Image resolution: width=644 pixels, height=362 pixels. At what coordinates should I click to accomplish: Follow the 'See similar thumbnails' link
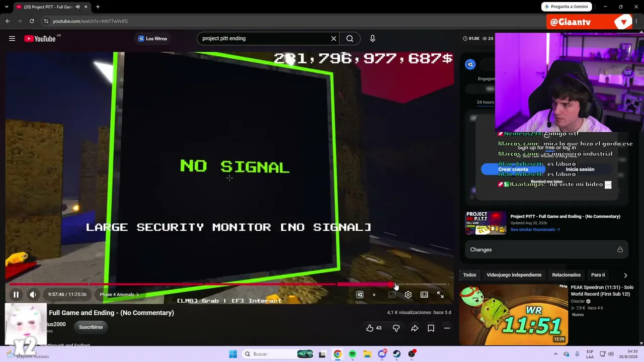[535, 230]
